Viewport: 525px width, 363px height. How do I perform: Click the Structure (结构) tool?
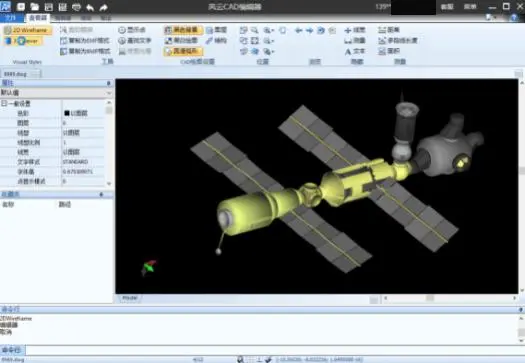216,41
